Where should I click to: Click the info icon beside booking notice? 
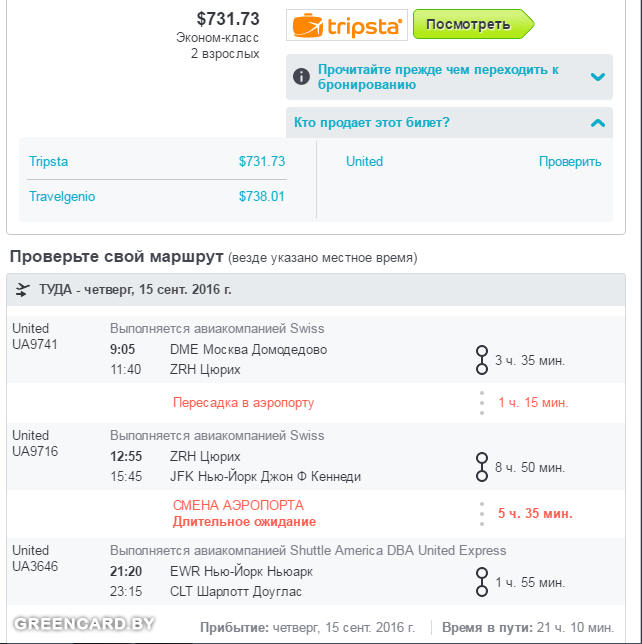pyautogui.click(x=301, y=77)
